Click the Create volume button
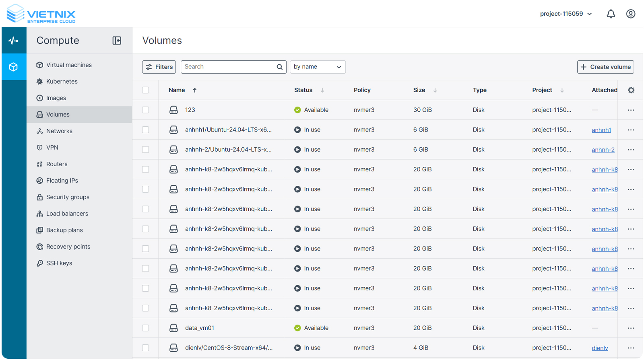This screenshot has width=644, height=362. click(x=605, y=67)
